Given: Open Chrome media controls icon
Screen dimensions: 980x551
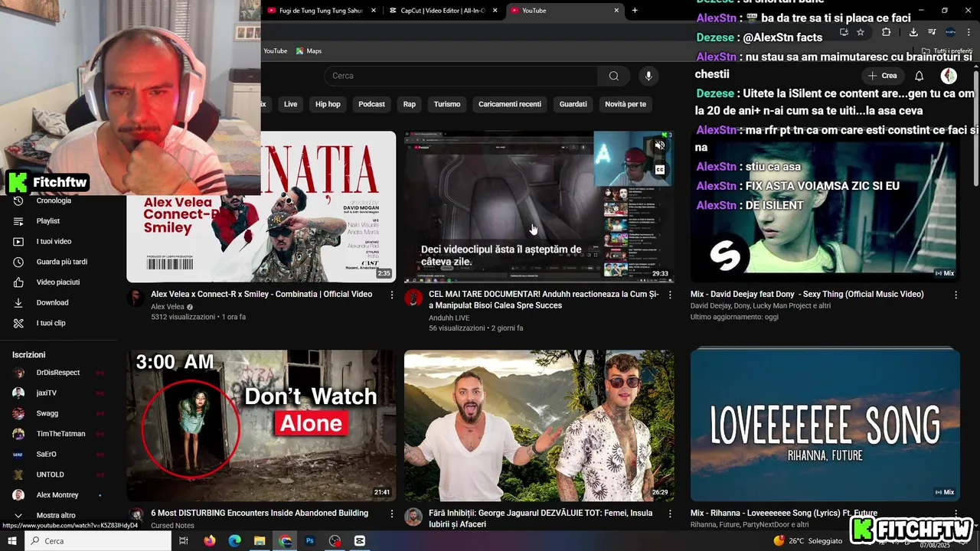Looking at the screenshot, I should 932,32.
